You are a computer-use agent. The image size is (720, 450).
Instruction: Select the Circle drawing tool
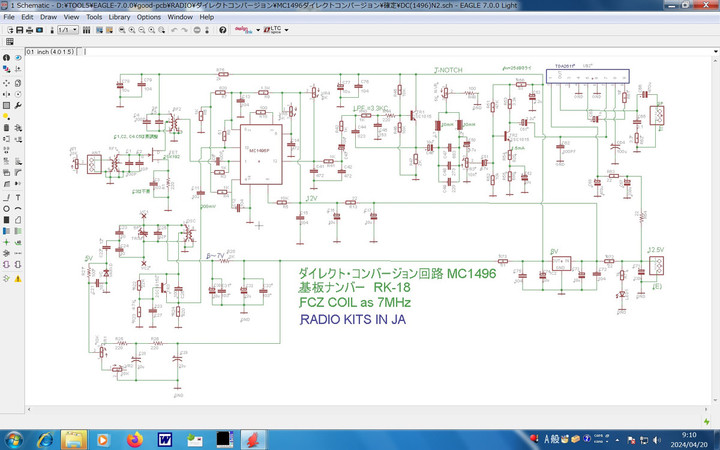click(x=6, y=210)
